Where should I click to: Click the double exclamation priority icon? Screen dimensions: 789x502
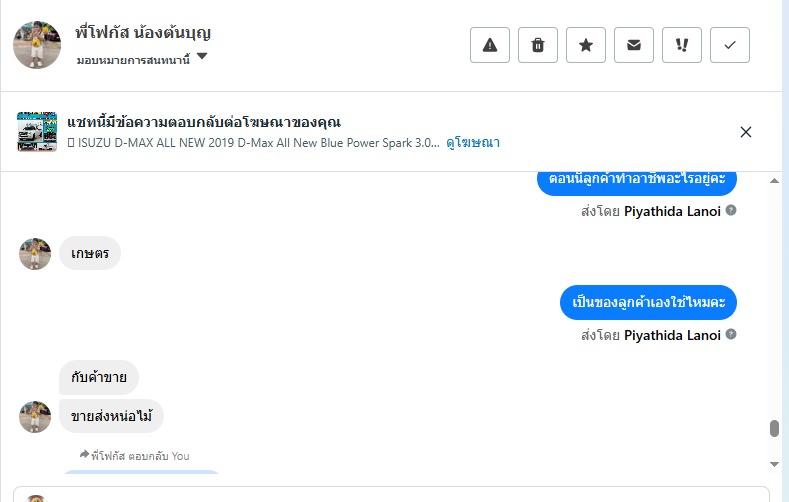[x=682, y=45]
